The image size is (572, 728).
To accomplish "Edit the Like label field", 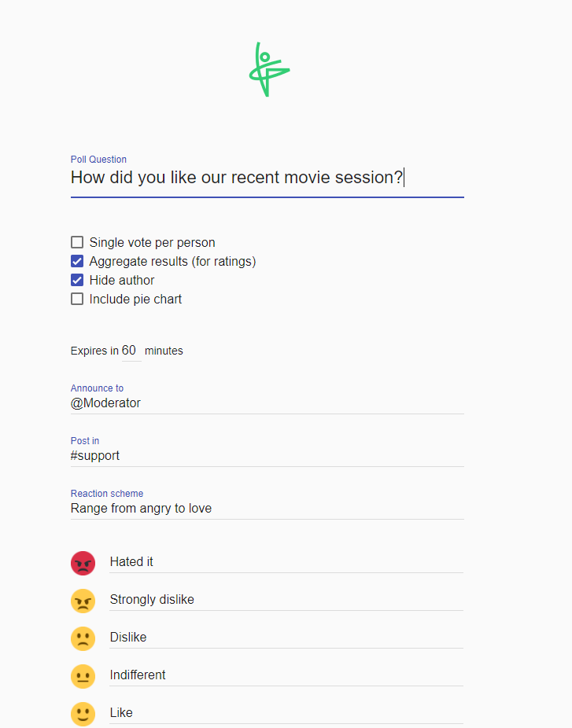I will click(x=286, y=713).
